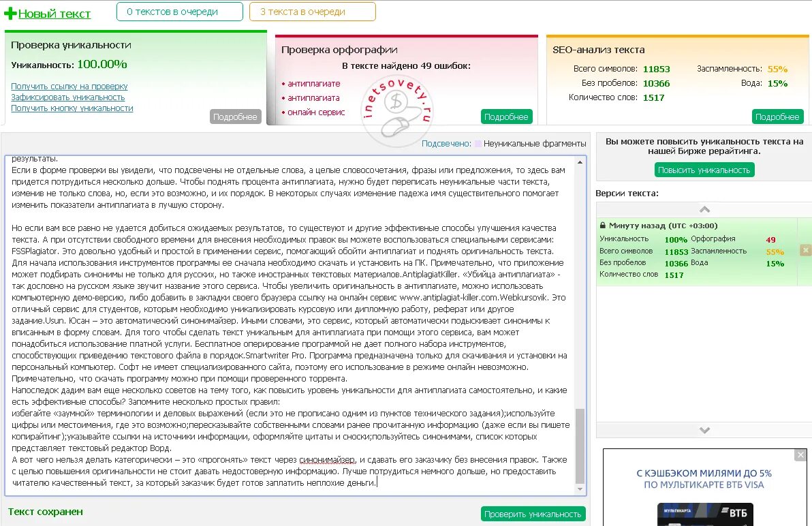Click the lilac non-unique fragments highlight swatch
812x526 pixels.
point(478,143)
